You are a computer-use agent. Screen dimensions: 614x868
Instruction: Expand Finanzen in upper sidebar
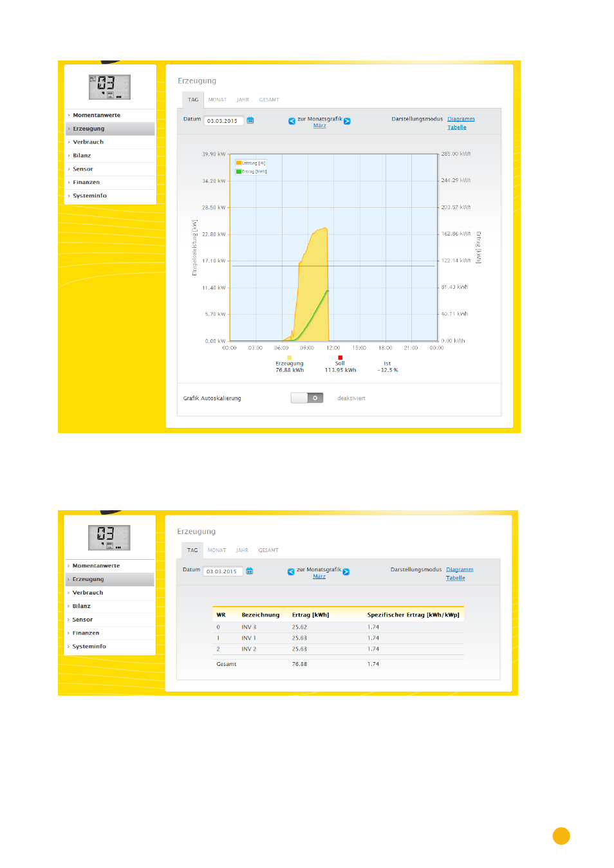110,182
